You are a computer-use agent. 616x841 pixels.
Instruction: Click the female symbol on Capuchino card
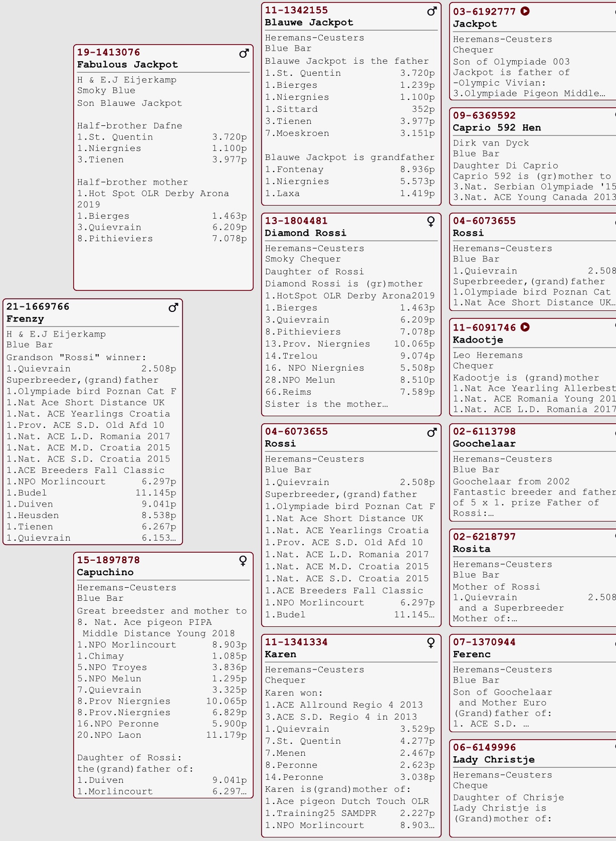point(243,561)
